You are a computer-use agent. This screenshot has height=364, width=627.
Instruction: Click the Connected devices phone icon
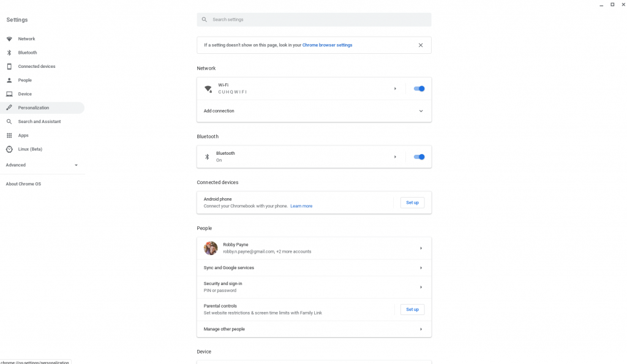(x=9, y=67)
